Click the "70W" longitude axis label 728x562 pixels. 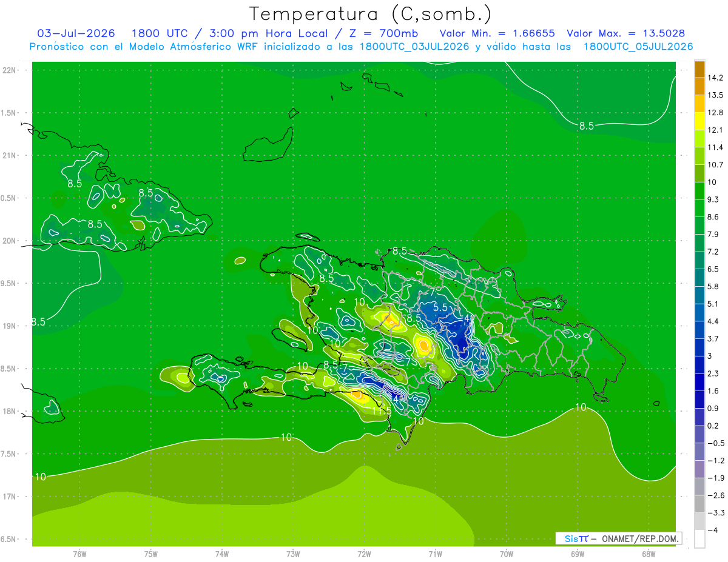507,554
